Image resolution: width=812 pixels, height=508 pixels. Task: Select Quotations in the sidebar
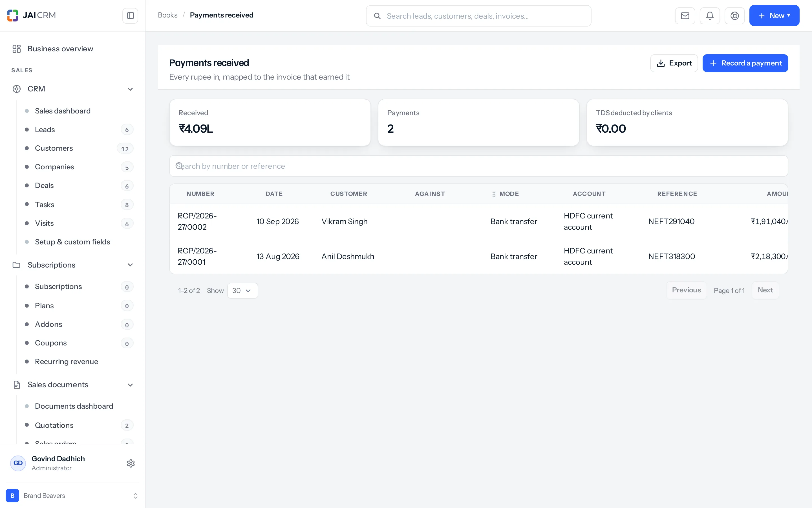tap(54, 425)
